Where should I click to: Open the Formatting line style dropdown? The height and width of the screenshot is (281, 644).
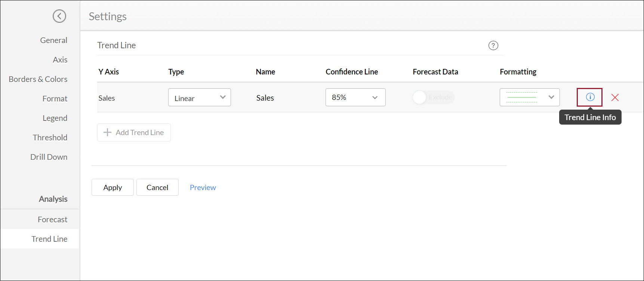(x=529, y=97)
